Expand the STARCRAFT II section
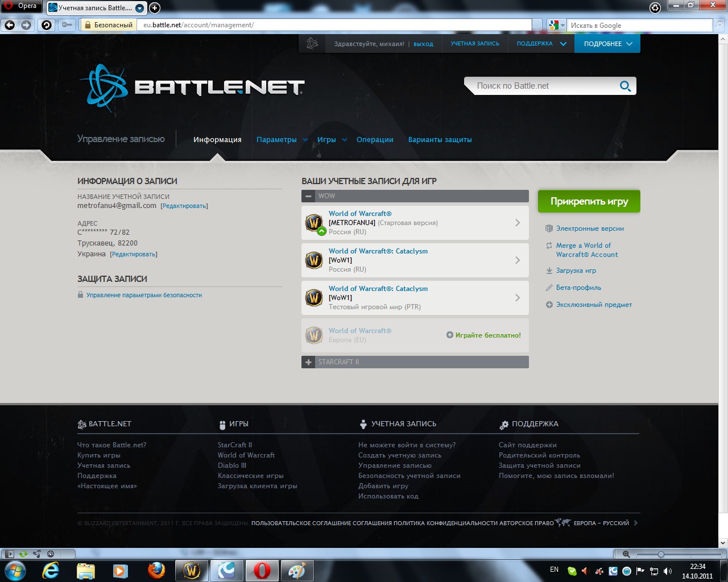This screenshot has height=582, width=728. point(308,362)
